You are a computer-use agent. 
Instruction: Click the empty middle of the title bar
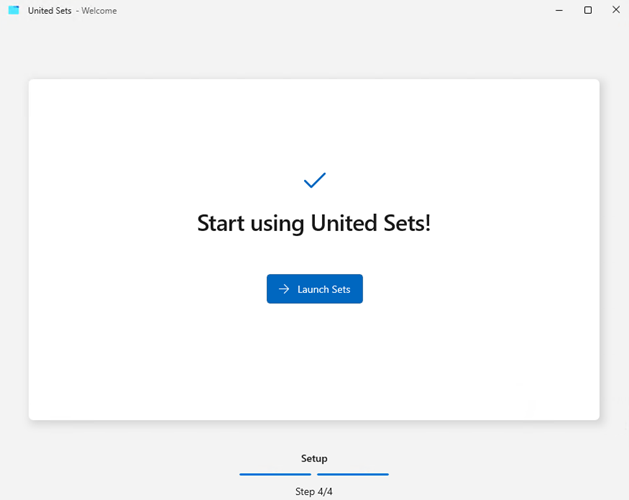pyautogui.click(x=320, y=10)
